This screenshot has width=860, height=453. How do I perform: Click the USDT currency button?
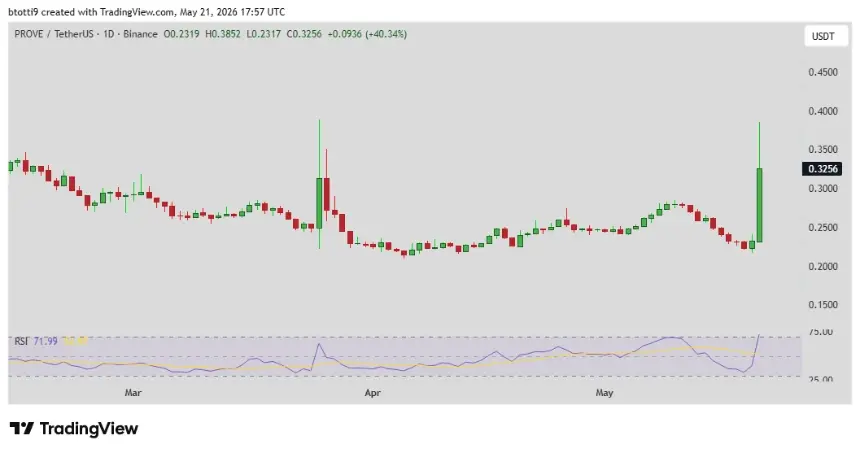pos(825,36)
